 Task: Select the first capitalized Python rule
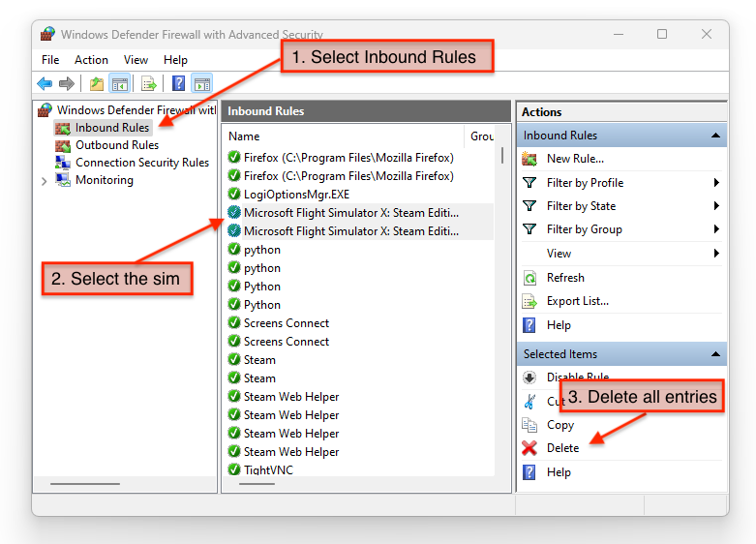coord(360,287)
